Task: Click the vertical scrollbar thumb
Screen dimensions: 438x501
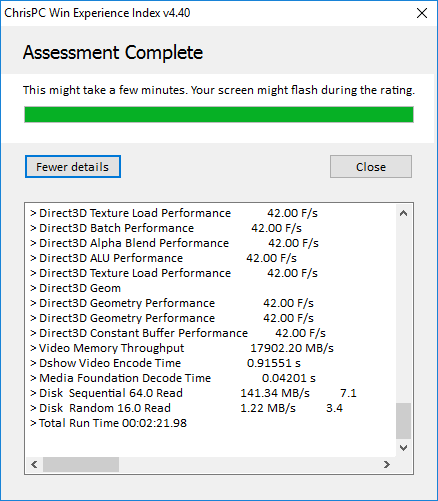Action: point(403,421)
